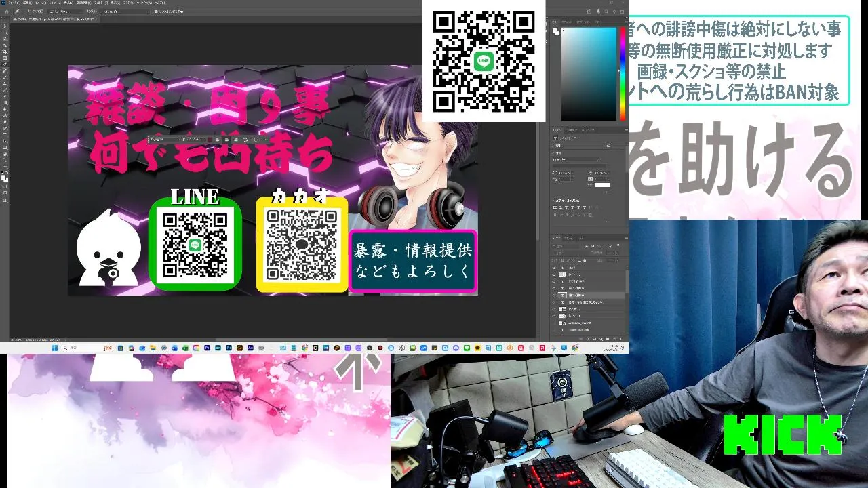Toggle visibility of the topmost layer
This screenshot has height=488, width=868.
coord(553,268)
